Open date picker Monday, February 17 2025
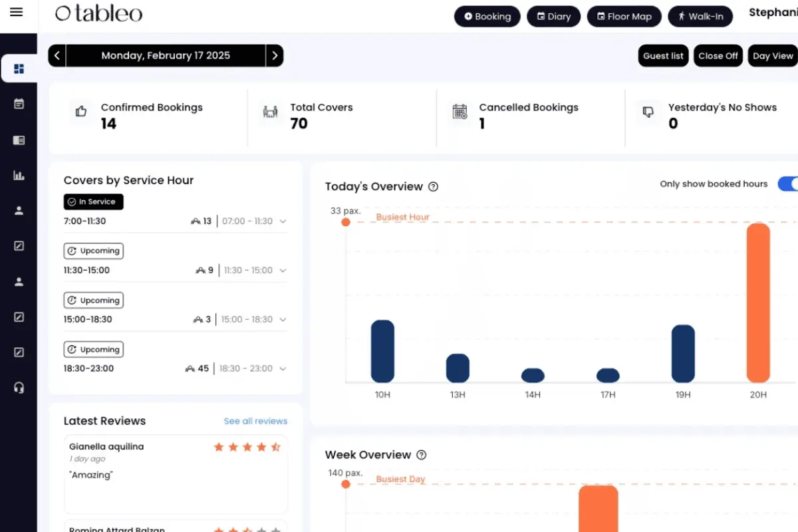Viewport: 798px width, 532px height. click(x=166, y=56)
